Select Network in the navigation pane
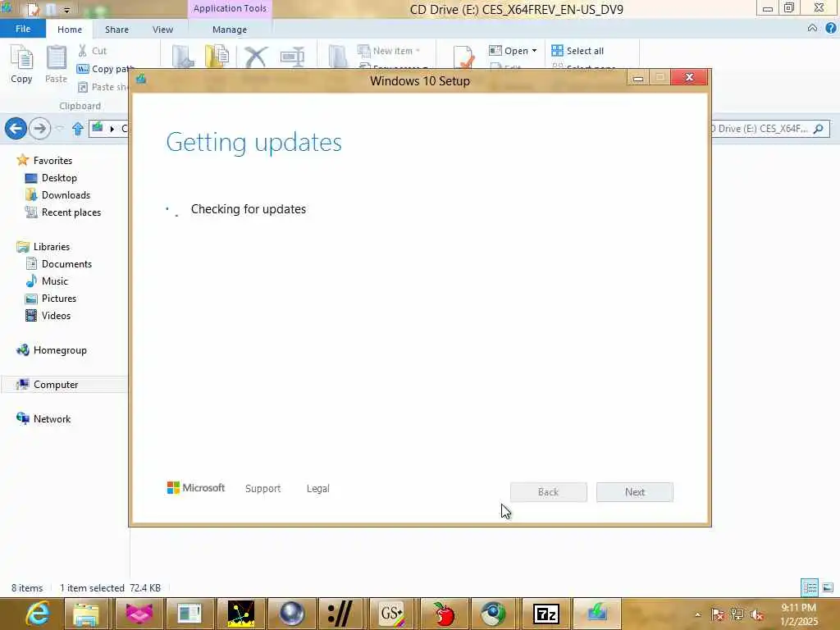Screen dimensions: 840x630 pos(43,419)
